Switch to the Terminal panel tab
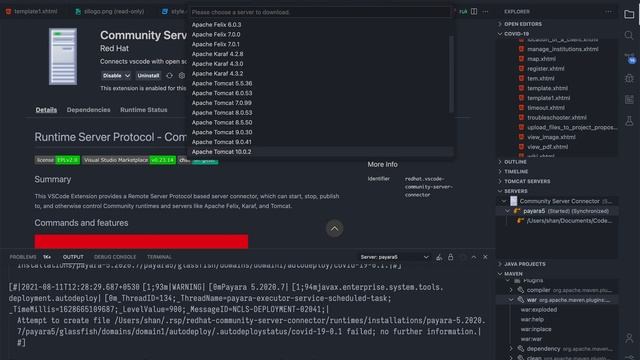 point(159,257)
